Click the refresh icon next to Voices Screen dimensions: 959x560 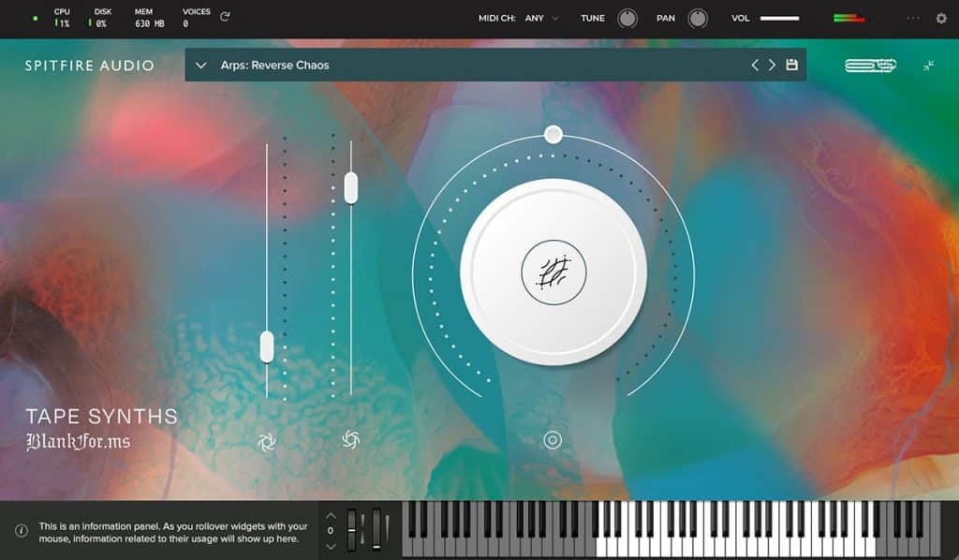point(225,17)
